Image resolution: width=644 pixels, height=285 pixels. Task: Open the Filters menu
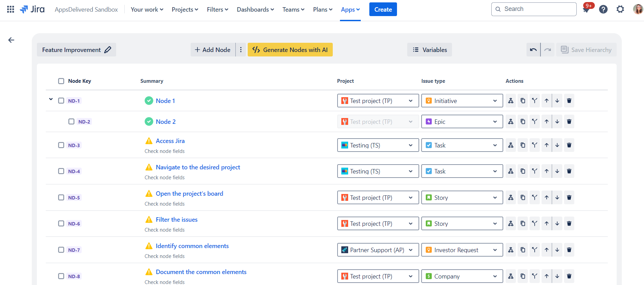[x=217, y=10]
